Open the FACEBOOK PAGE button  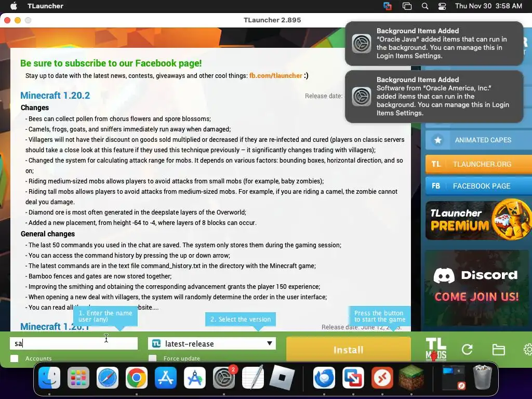[478, 186]
